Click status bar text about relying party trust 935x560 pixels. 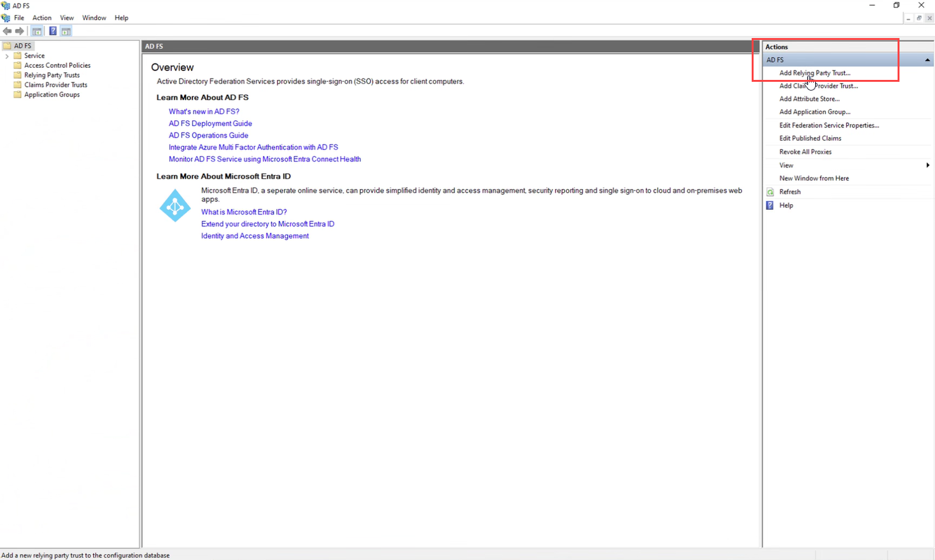click(x=86, y=556)
